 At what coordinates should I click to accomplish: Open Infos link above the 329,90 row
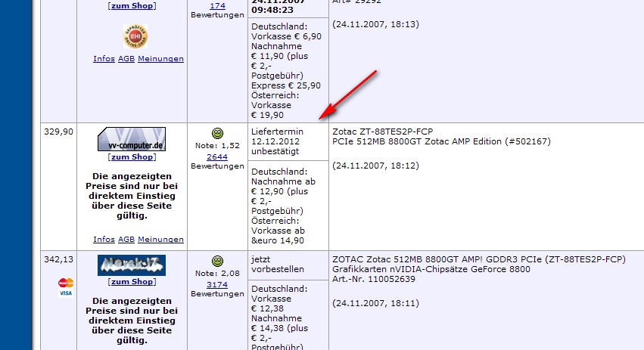[x=104, y=59]
